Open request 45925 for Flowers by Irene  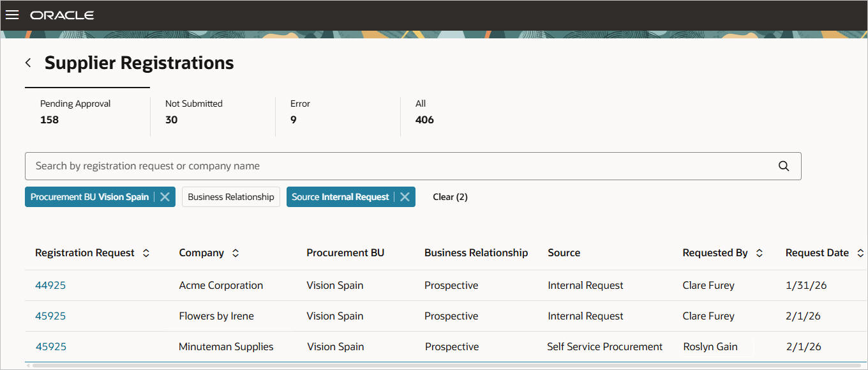pos(50,316)
